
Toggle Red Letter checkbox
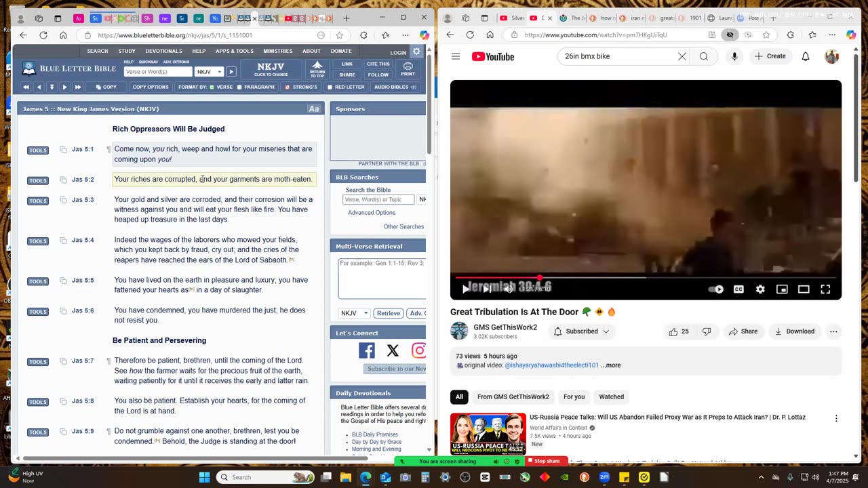(330, 87)
